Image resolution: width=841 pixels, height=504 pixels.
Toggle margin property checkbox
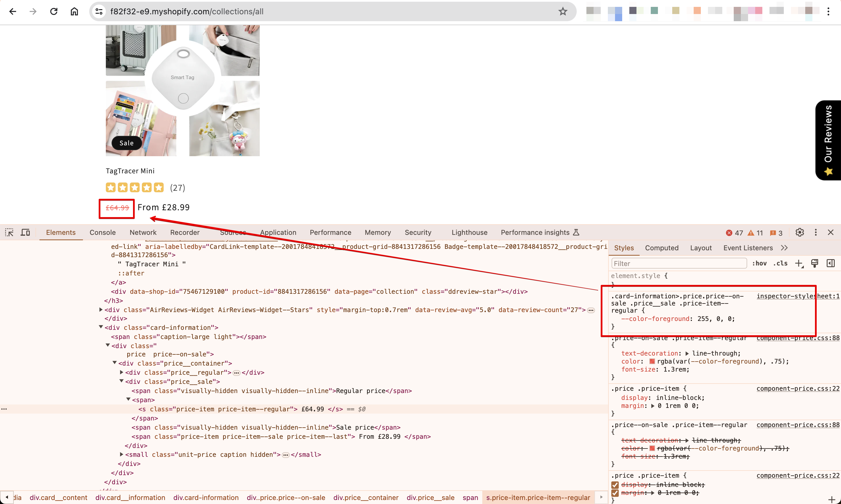click(x=615, y=493)
